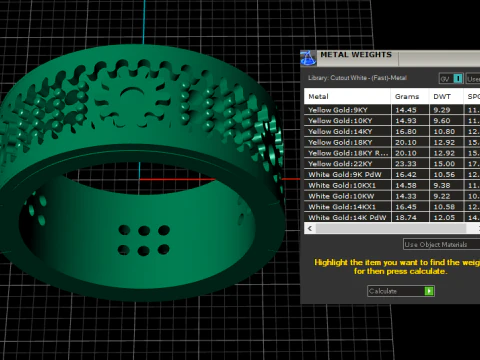Click the metal table's left scroll arrow
Screen dimensions: 480x360
click(310, 228)
